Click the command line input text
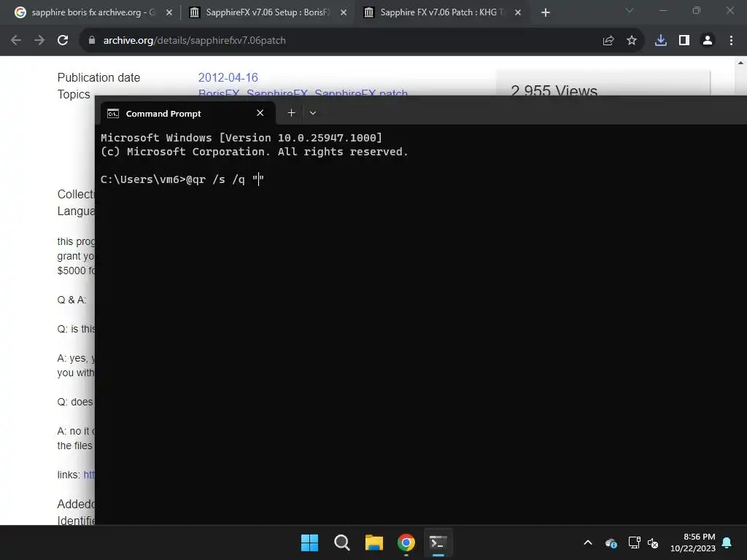This screenshot has height=560, width=747. click(225, 179)
